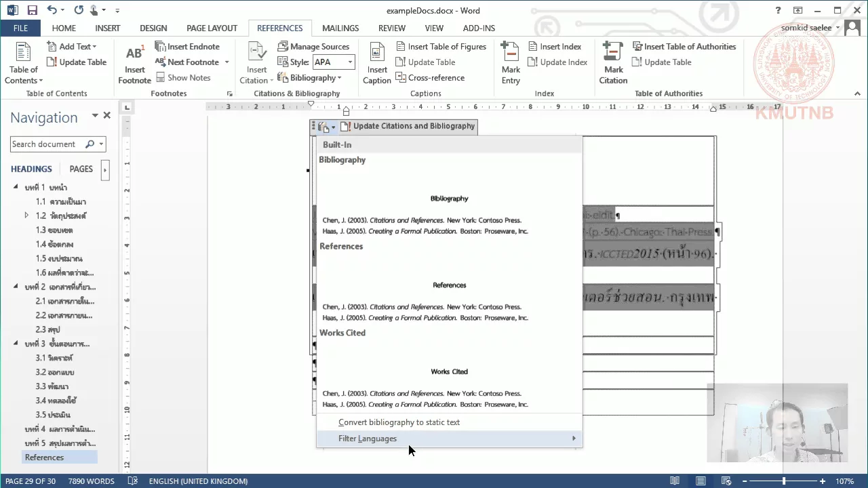Click the Redo button in title bar
Viewport: 868px width, 488px height.
(79, 10)
